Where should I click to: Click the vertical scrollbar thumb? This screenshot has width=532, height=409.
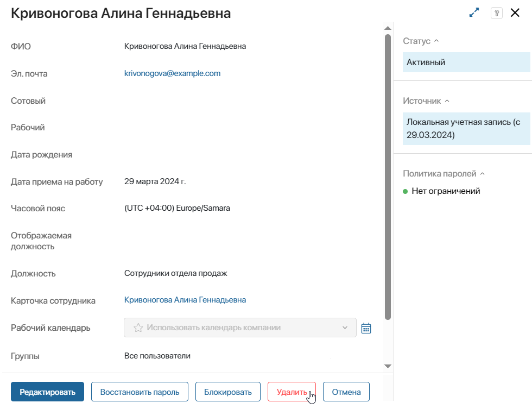[x=388, y=177]
